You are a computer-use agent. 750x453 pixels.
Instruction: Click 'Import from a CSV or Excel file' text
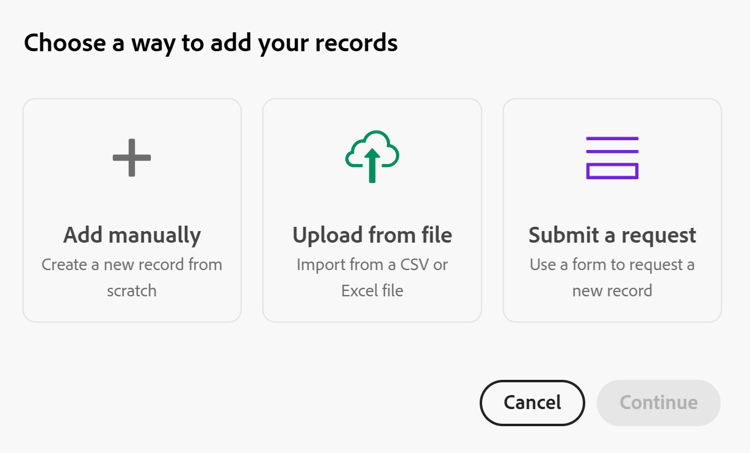point(372,277)
